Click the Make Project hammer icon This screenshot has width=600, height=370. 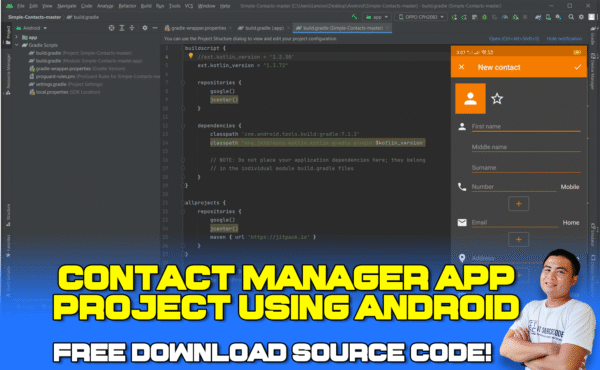[354, 17]
